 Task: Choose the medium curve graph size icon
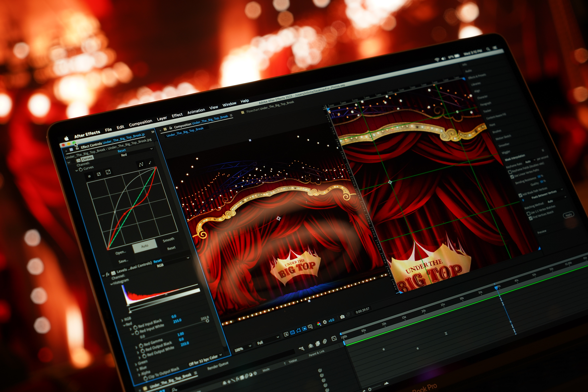point(99,174)
